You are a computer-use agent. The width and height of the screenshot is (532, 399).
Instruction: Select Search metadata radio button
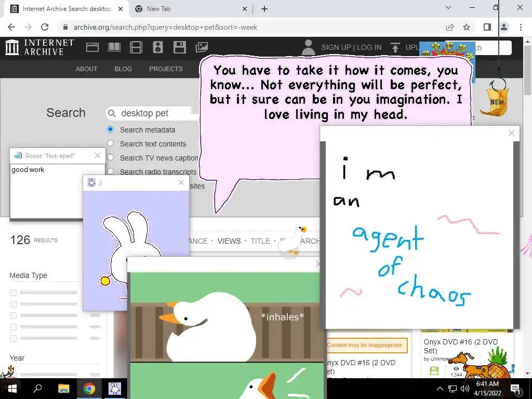tap(110, 129)
